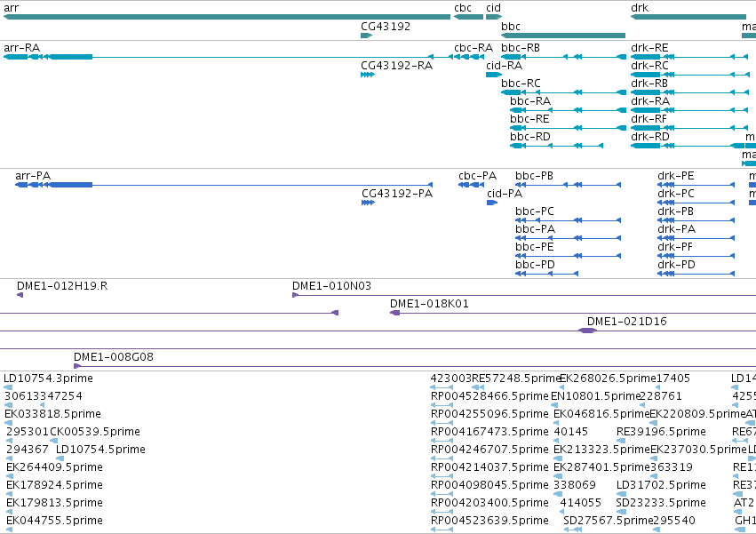
Task: Open the cbc-RA transcript label
Action: tap(473, 48)
